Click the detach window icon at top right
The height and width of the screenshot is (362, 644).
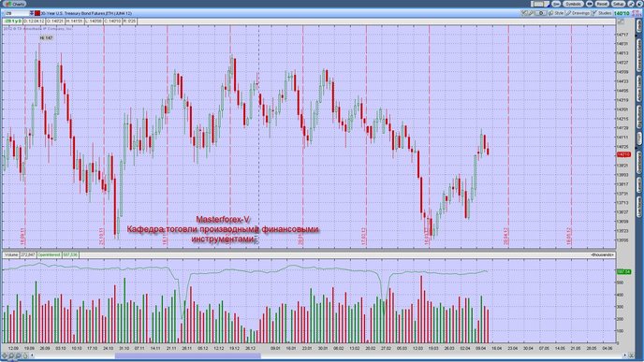(631, 4)
